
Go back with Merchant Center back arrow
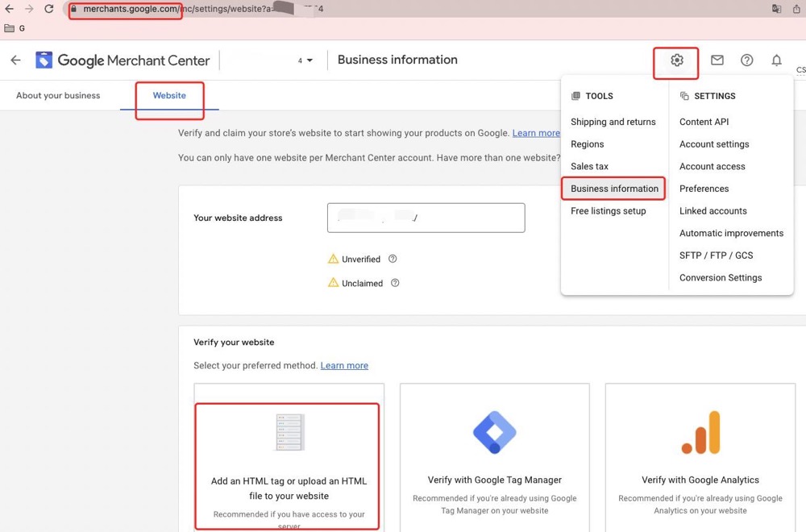tap(16, 60)
